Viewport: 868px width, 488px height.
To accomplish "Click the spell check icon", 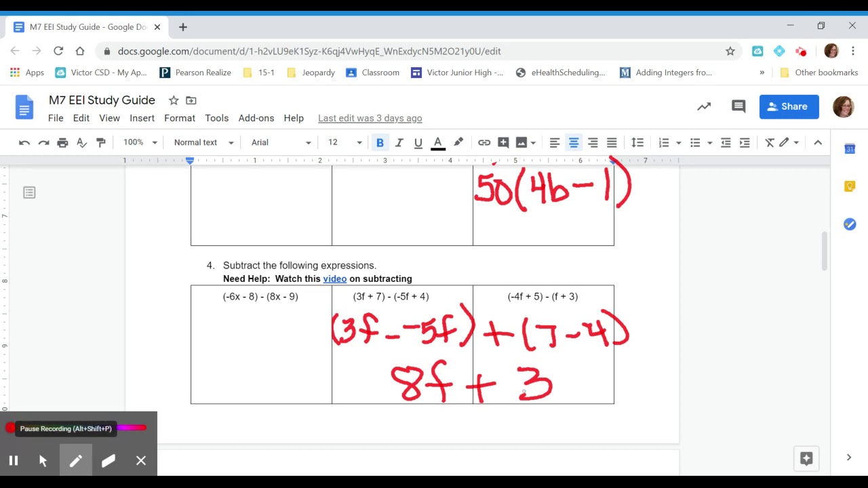I will click(81, 142).
